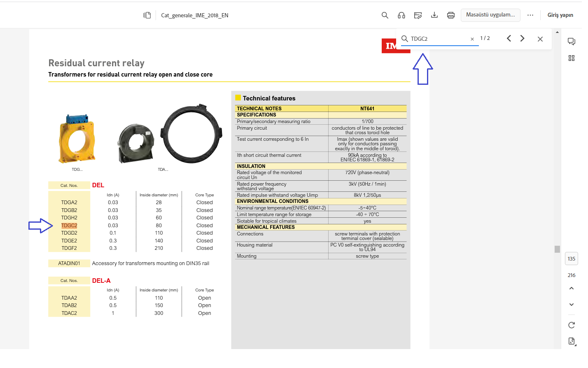
Task: Click the scrollbar up arrow
Action: [557, 32]
